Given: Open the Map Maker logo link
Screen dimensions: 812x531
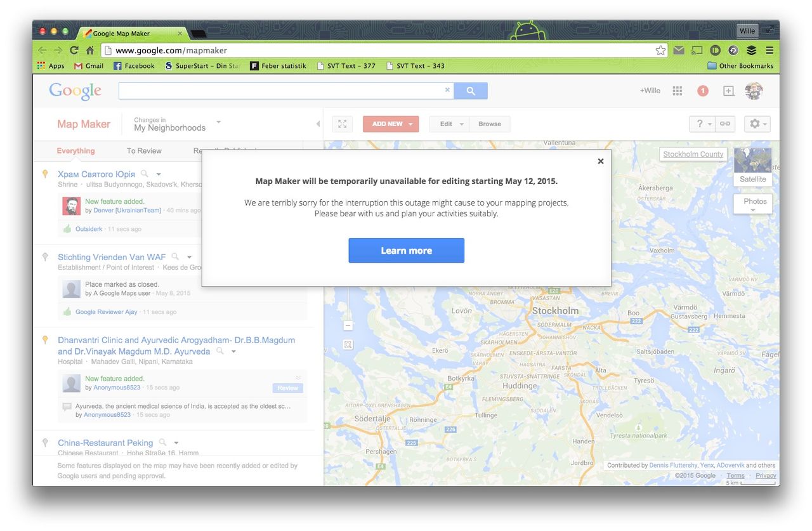Looking at the screenshot, I should point(84,124).
